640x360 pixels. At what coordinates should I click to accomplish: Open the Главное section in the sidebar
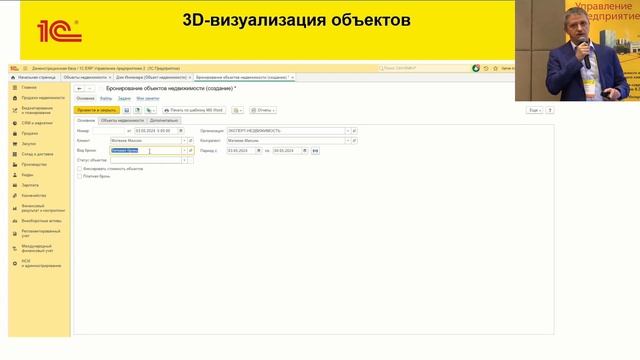point(29,87)
